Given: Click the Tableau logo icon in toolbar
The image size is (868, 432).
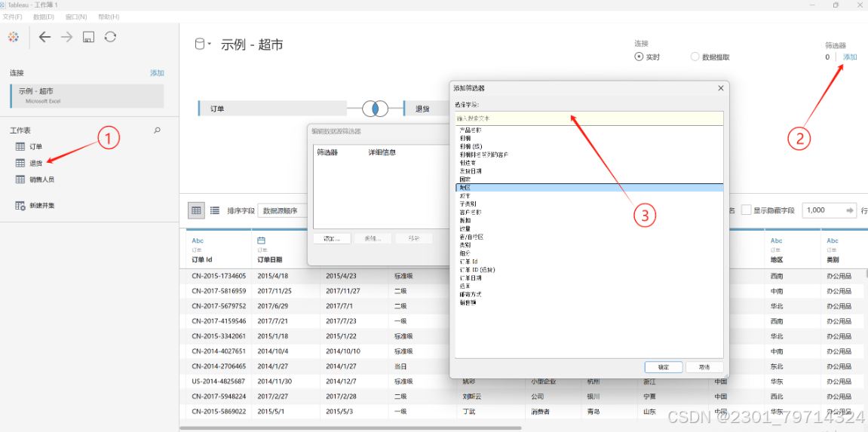Looking at the screenshot, I should 14,37.
